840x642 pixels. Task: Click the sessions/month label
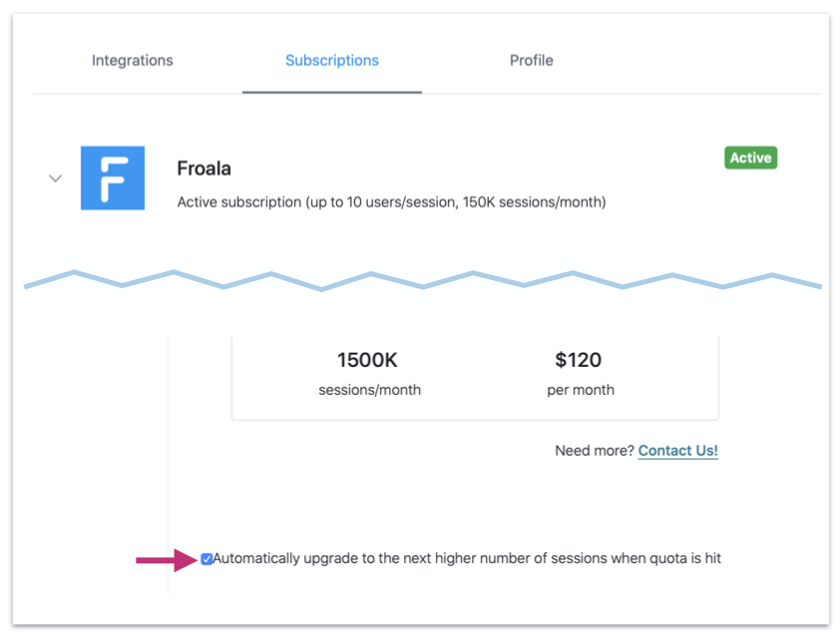(x=369, y=390)
